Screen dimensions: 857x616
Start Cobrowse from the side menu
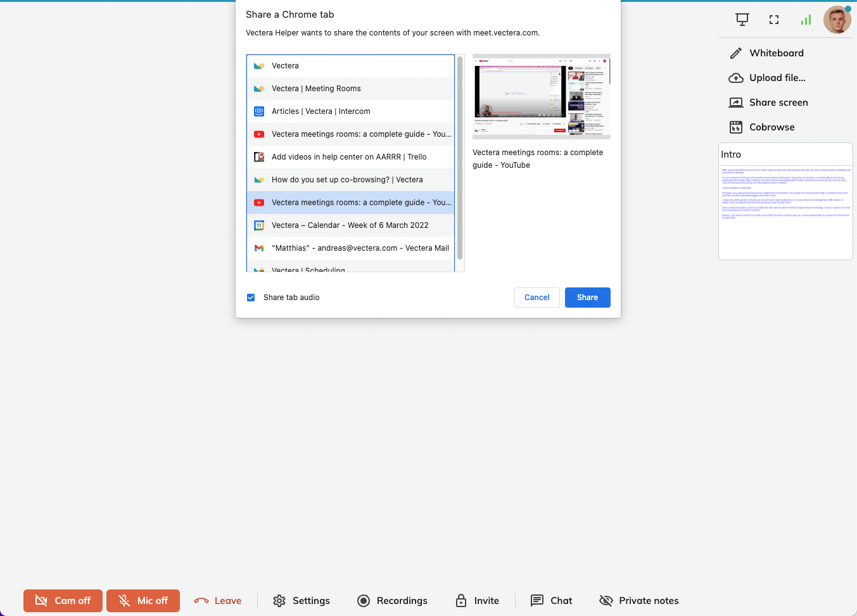762,127
